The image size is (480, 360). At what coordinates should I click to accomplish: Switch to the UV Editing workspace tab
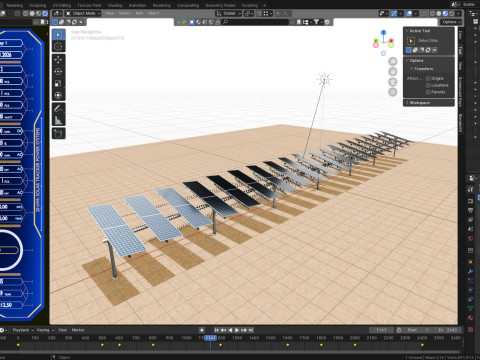coord(62,5)
